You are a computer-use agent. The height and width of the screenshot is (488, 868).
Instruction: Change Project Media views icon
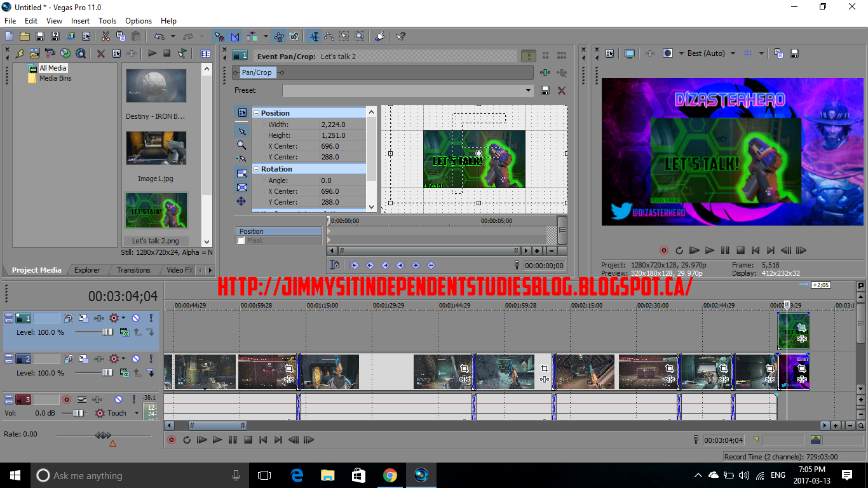point(205,53)
